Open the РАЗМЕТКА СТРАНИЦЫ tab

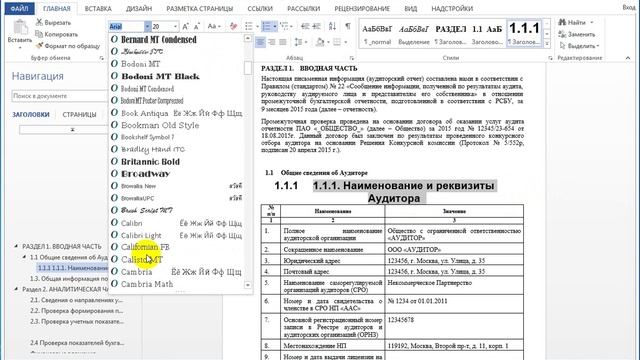point(200,9)
